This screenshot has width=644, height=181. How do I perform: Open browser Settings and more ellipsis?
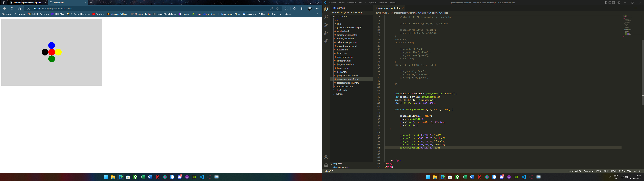click(x=317, y=9)
